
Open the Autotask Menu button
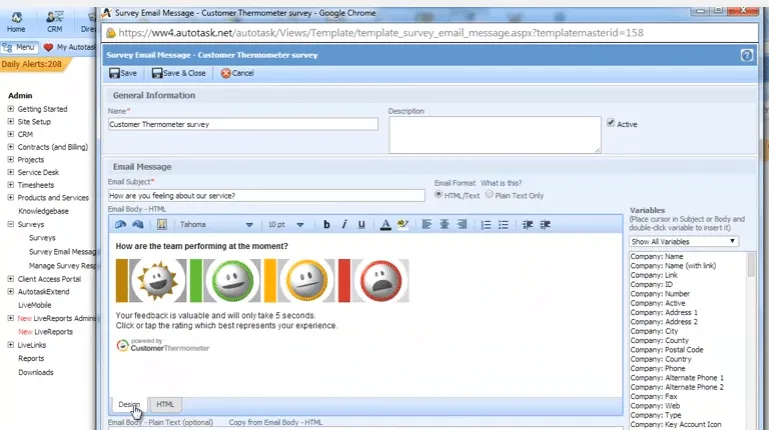19,47
